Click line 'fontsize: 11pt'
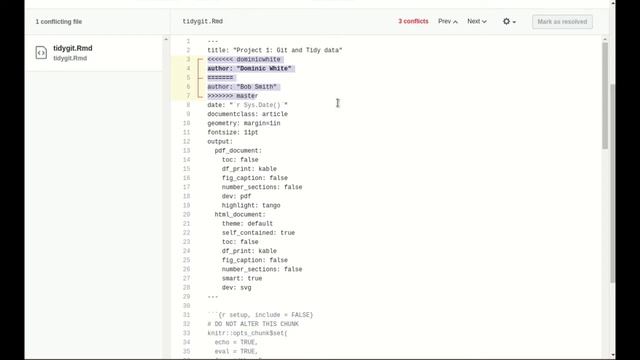 (233, 132)
